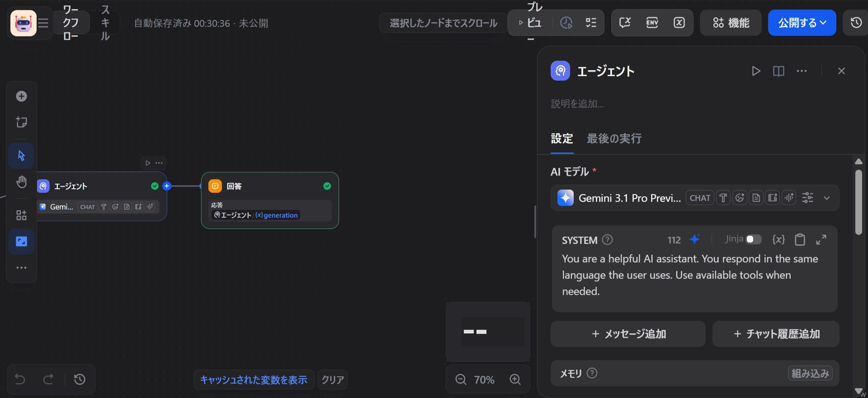The width and height of the screenshot is (868, 398).
Task: Click the クリア button
Action: (333, 380)
